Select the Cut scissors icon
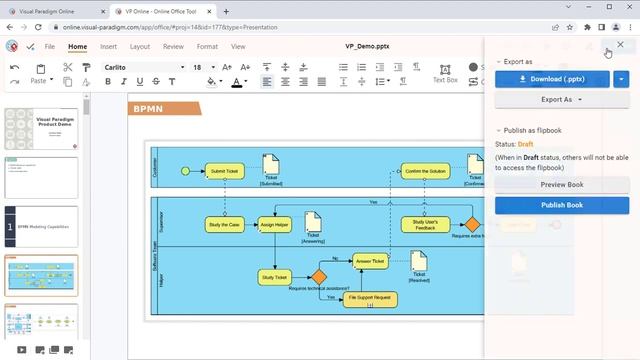This screenshot has width=640, height=360. tap(68, 67)
